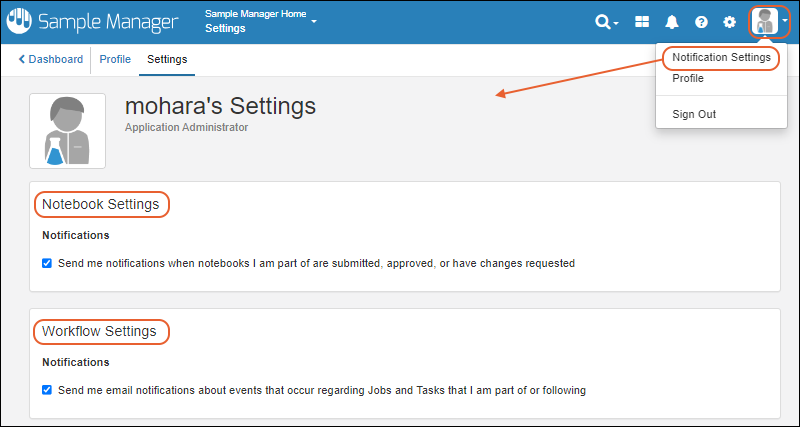This screenshot has height=427, width=800.
Task: Open the search magnifier icon
Action: coord(602,22)
